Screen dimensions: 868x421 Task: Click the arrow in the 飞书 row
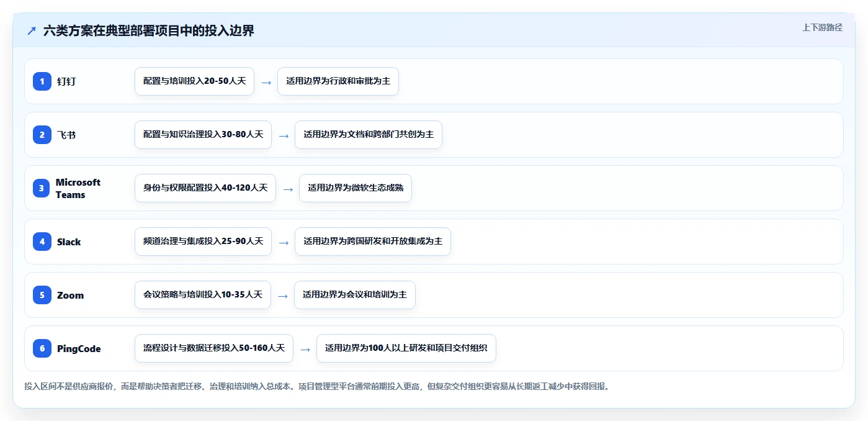(284, 135)
